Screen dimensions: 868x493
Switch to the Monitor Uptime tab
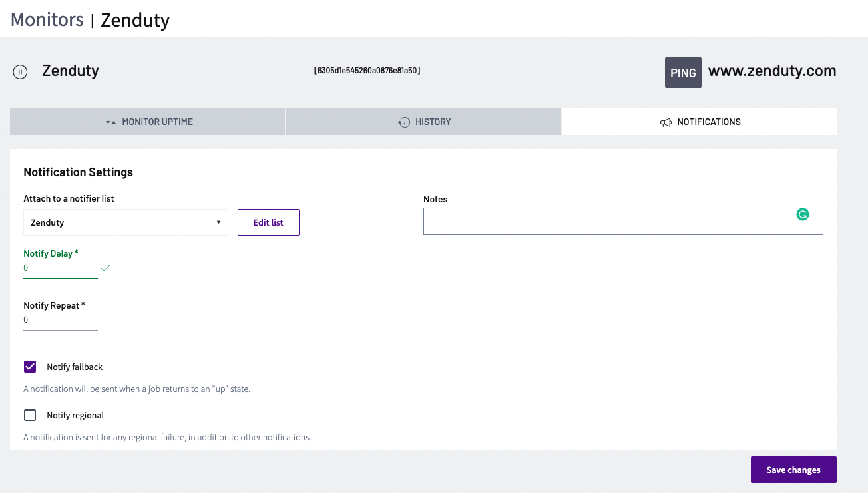[x=148, y=122]
